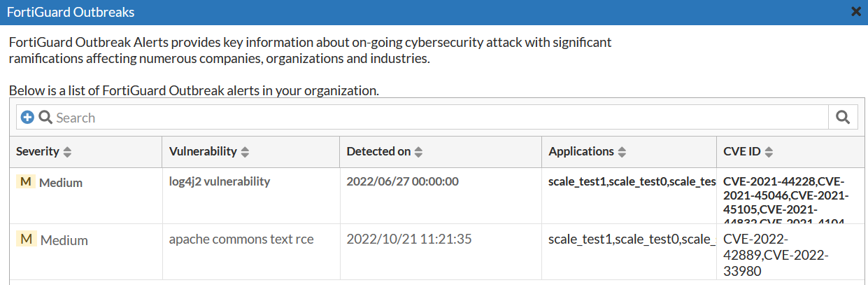Click the Medium severity badge for apache commons row

26,239
